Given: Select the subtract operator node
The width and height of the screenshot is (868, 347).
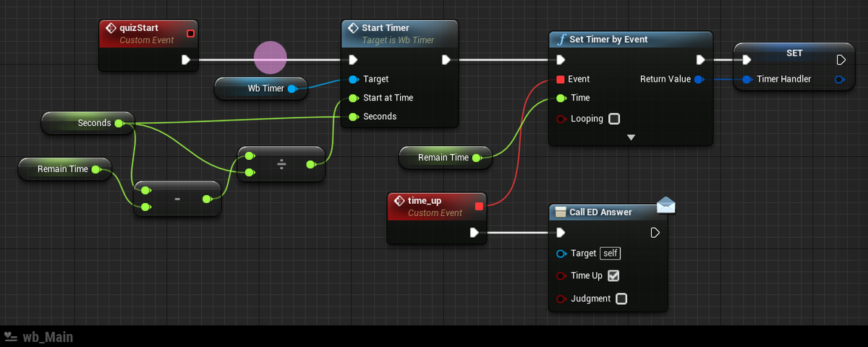Looking at the screenshot, I should tap(177, 198).
